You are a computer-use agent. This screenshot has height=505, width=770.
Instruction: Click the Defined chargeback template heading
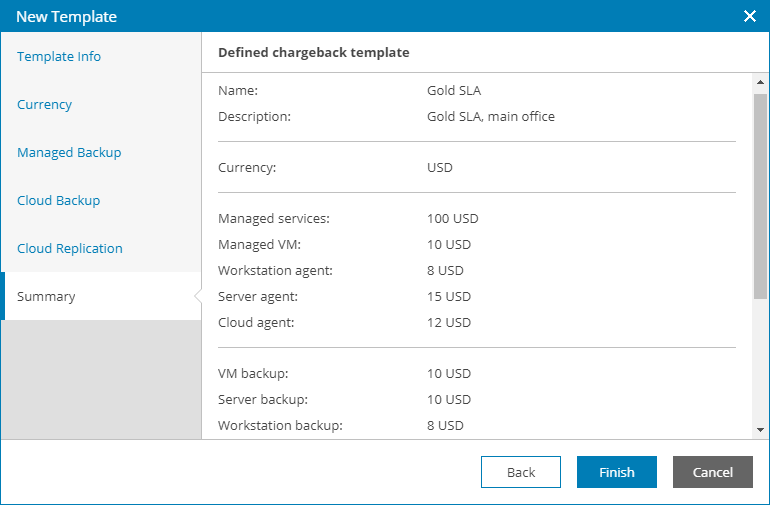click(x=313, y=53)
